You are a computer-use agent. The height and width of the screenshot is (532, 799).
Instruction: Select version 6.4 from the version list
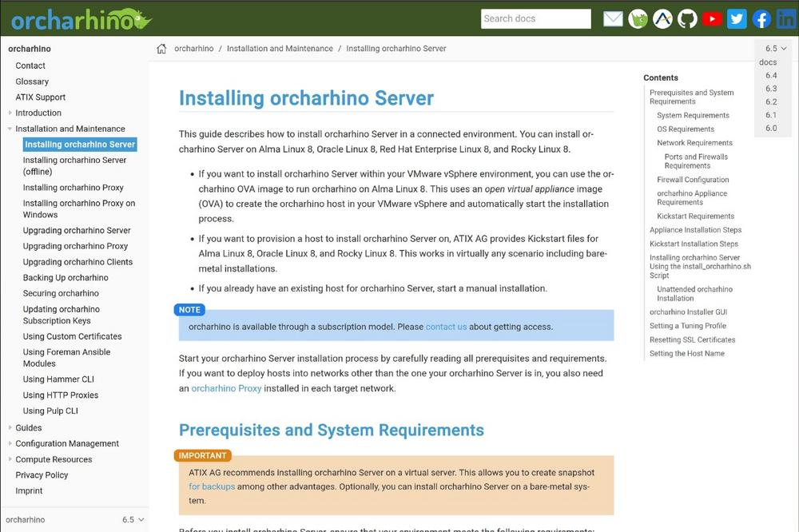click(x=771, y=75)
